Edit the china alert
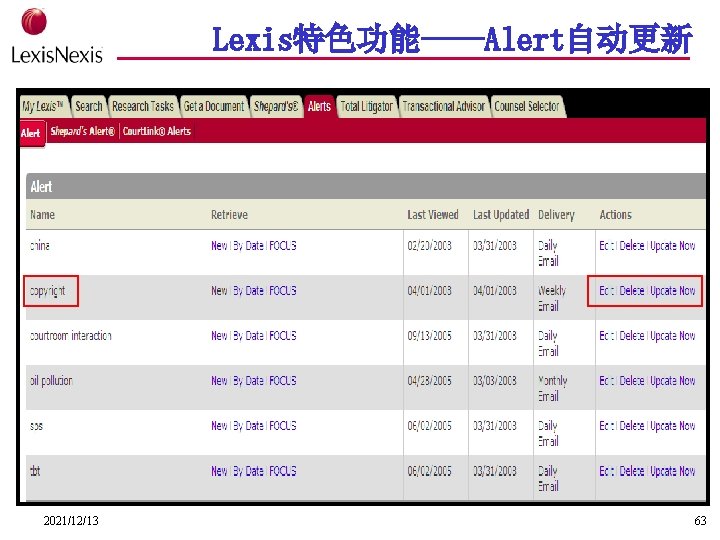Screen dimensions: 720x540 (606, 246)
